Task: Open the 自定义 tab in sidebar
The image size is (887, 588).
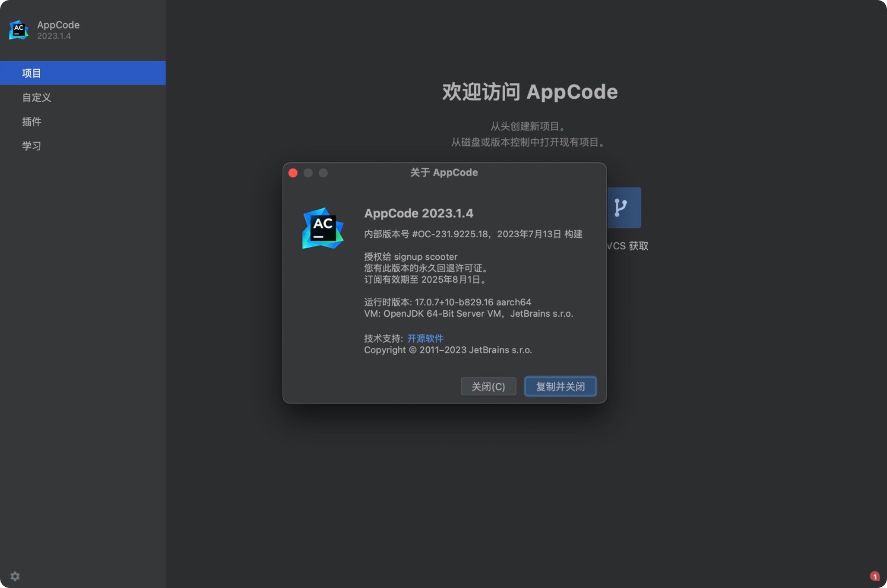Action: pos(83,97)
